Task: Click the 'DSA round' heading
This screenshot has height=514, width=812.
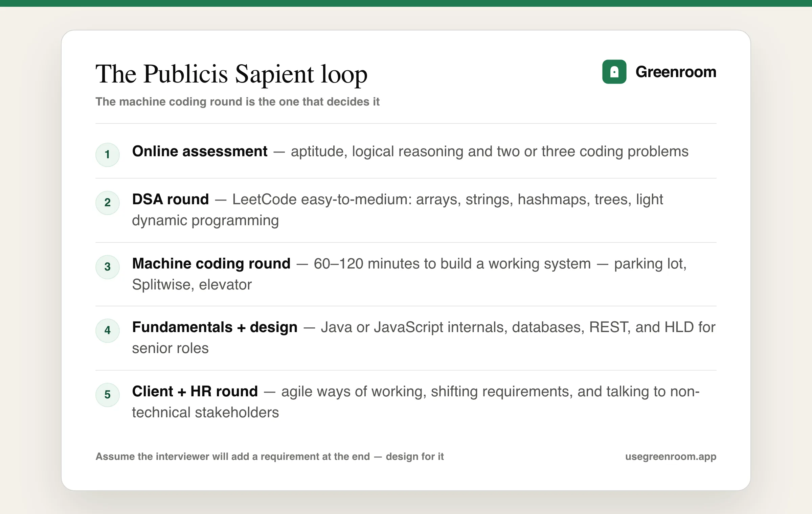Action: 171,199
